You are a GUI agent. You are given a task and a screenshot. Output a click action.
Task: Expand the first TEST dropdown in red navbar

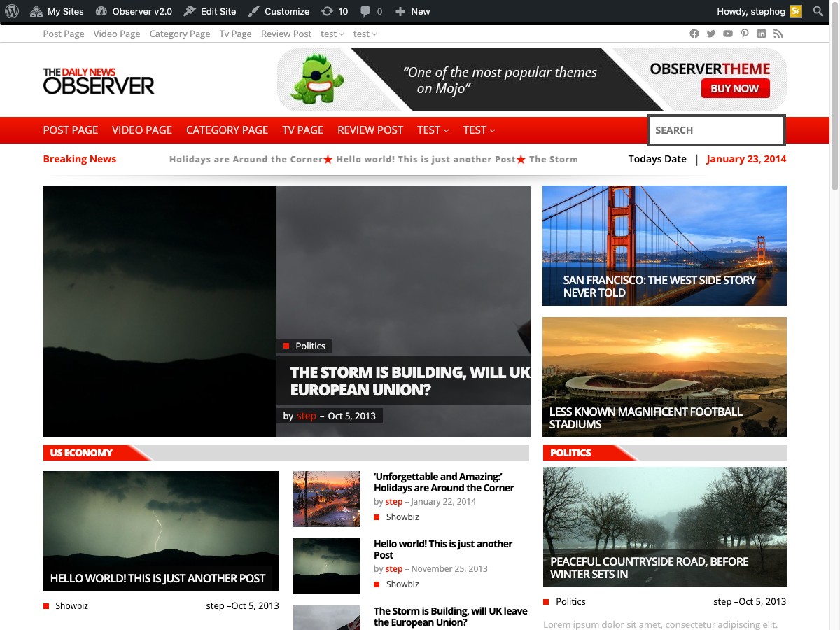coord(435,129)
